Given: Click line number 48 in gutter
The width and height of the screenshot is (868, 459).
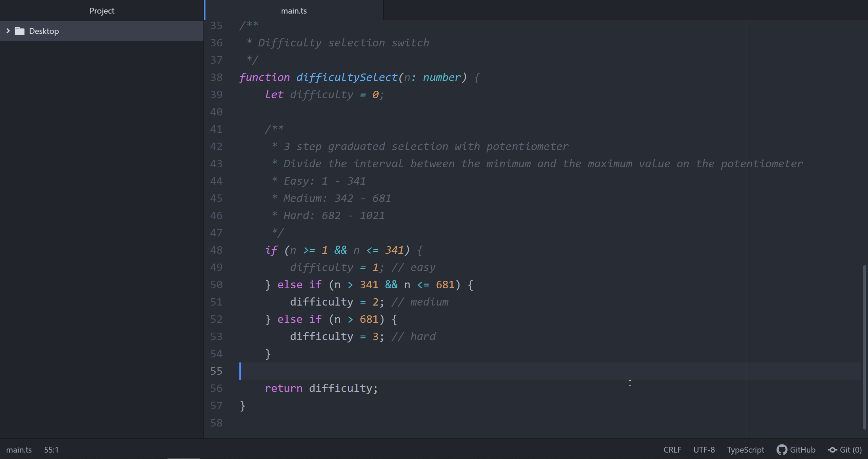Looking at the screenshot, I should (x=216, y=250).
